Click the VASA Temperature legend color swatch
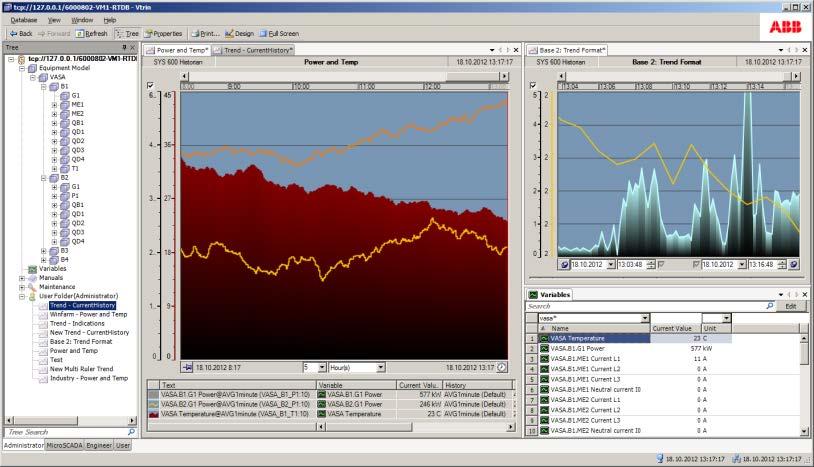Image resolution: width=814 pixels, height=467 pixels. coord(153,414)
